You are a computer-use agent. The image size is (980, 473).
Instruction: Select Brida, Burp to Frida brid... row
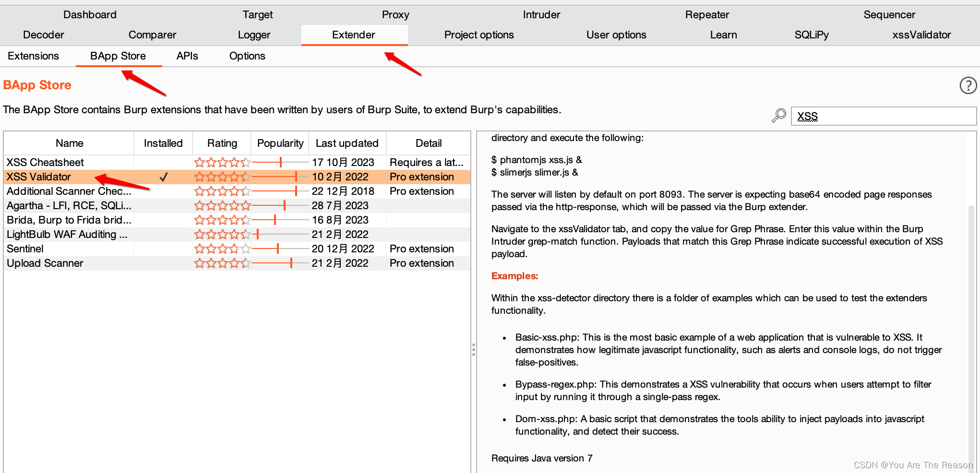(x=237, y=220)
